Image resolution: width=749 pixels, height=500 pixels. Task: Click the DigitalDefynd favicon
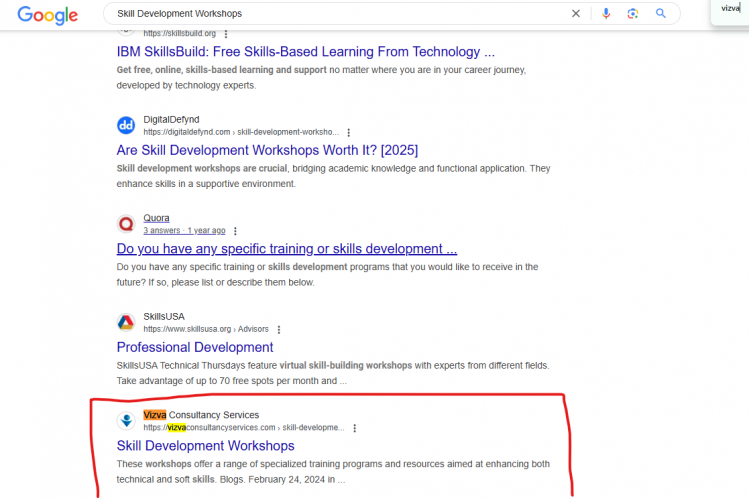pyautogui.click(x=126, y=125)
